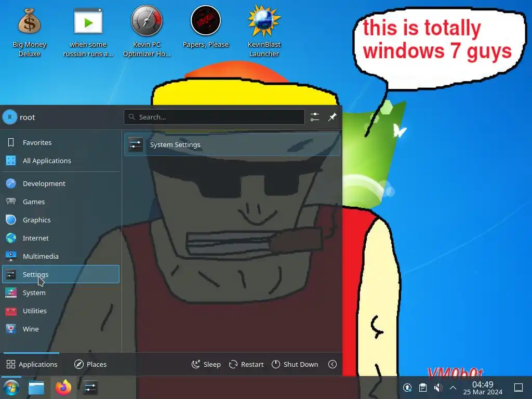Click the Multimedia monitor icon

(11, 256)
